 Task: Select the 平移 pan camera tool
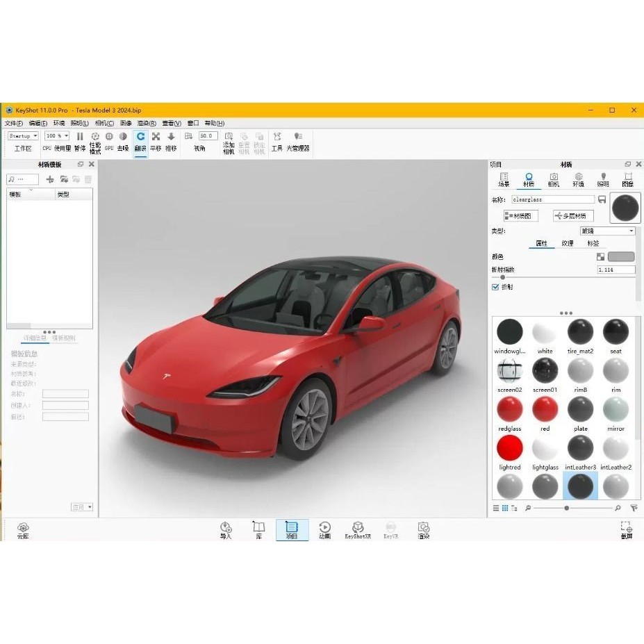(x=156, y=141)
